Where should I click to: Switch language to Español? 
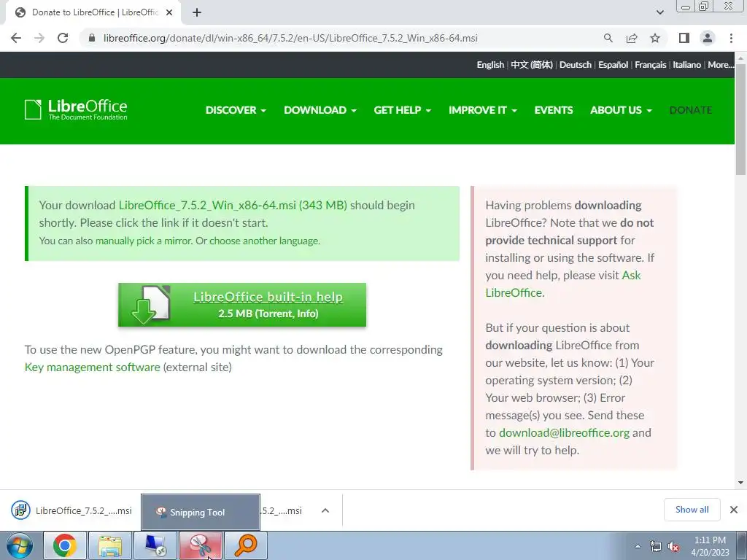coord(613,65)
